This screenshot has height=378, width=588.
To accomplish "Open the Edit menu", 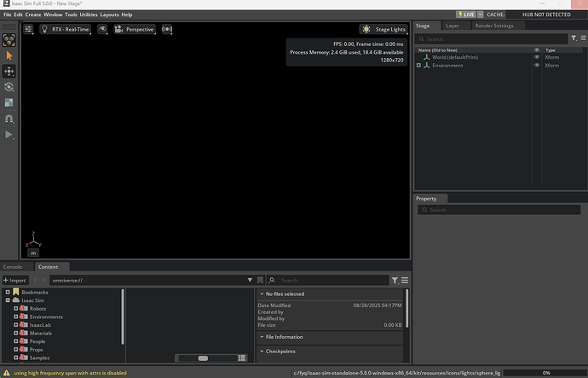I will (19, 15).
